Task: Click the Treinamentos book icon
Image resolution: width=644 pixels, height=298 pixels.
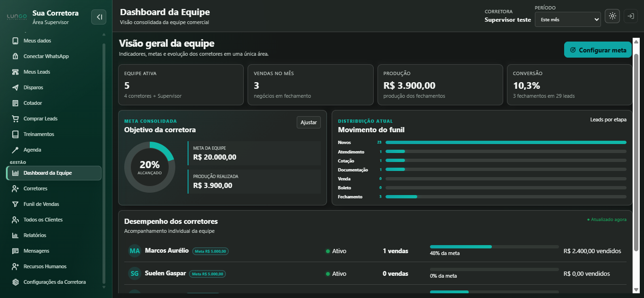Action: 15,134
